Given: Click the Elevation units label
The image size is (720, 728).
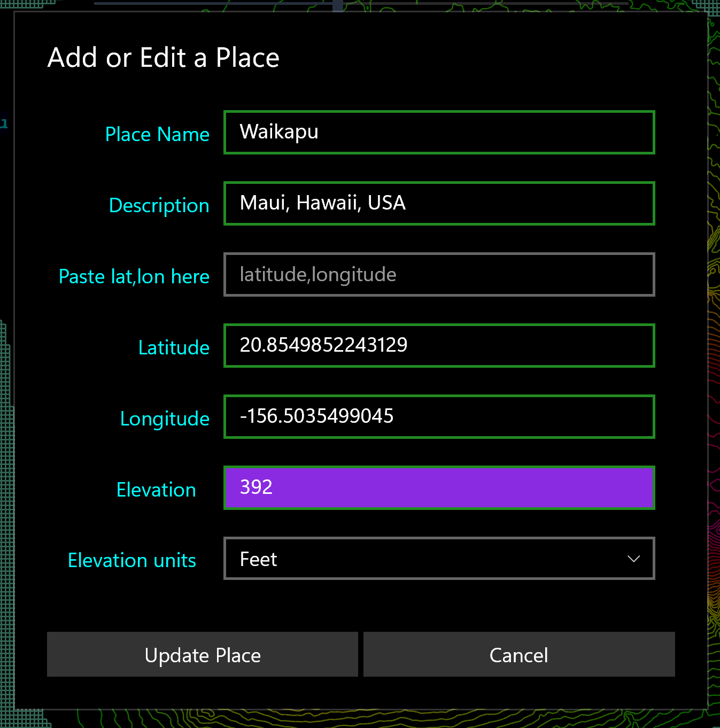Looking at the screenshot, I should coord(131,561).
